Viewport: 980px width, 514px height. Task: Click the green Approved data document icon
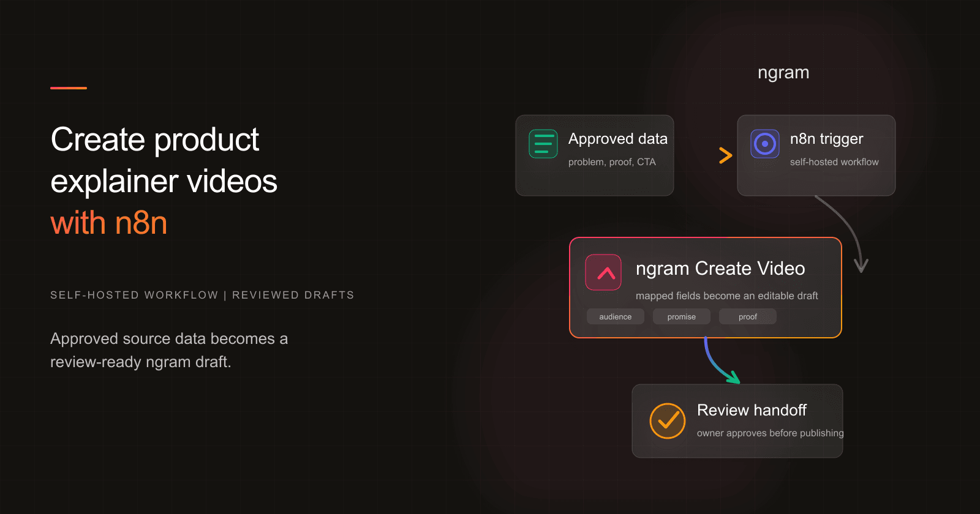click(543, 144)
